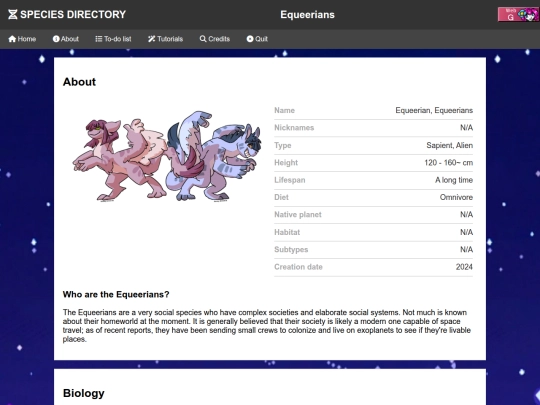
Task: Select the Nicknames row label
Action: click(x=294, y=128)
